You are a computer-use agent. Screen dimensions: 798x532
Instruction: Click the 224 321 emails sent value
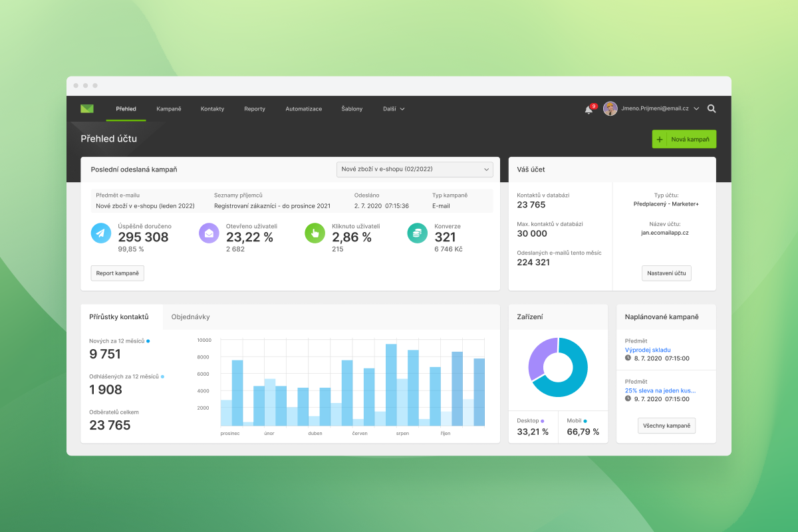point(533,262)
